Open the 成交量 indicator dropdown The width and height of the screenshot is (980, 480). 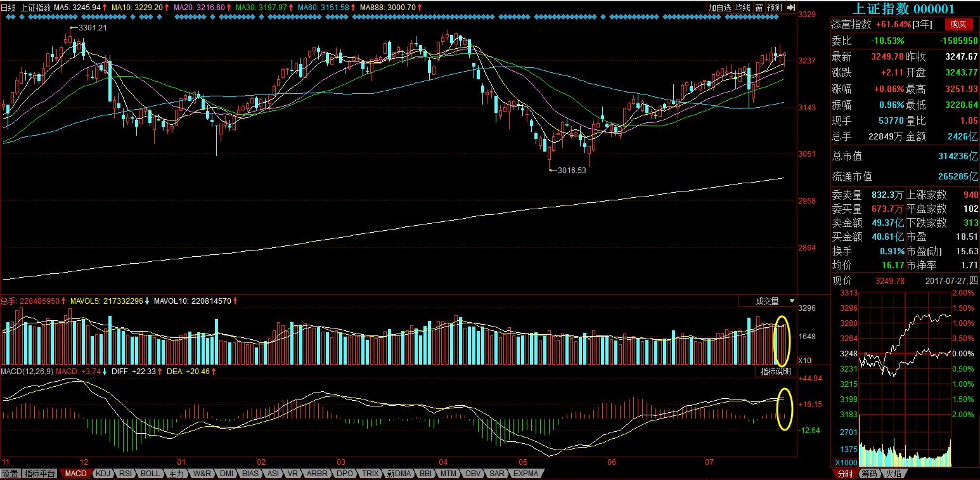(x=768, y=301)
